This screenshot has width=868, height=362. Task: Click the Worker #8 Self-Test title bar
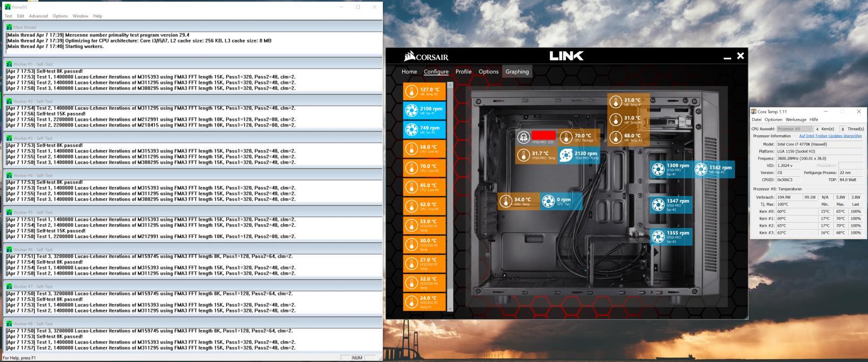pyautogui.click(x=193, y=324)
